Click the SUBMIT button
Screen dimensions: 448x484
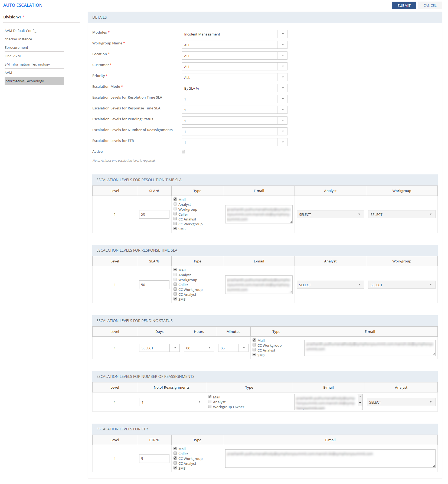click(x=404, y=5)
